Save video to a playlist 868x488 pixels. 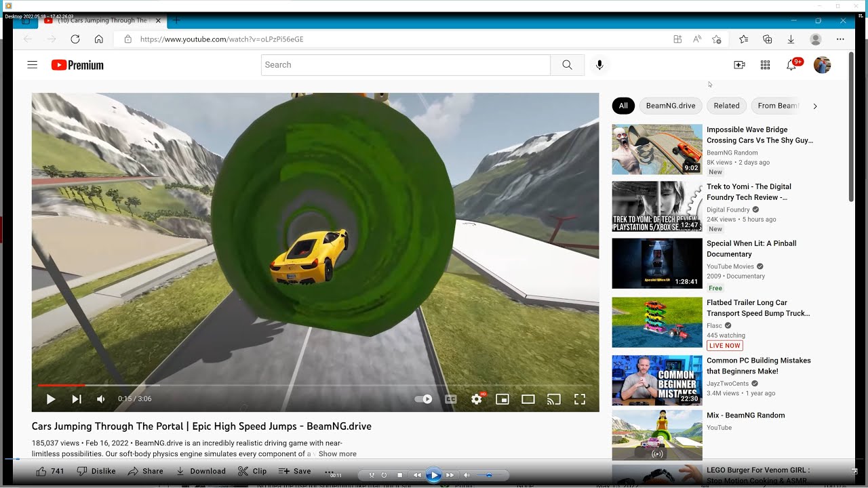click(x=294, y=471)
